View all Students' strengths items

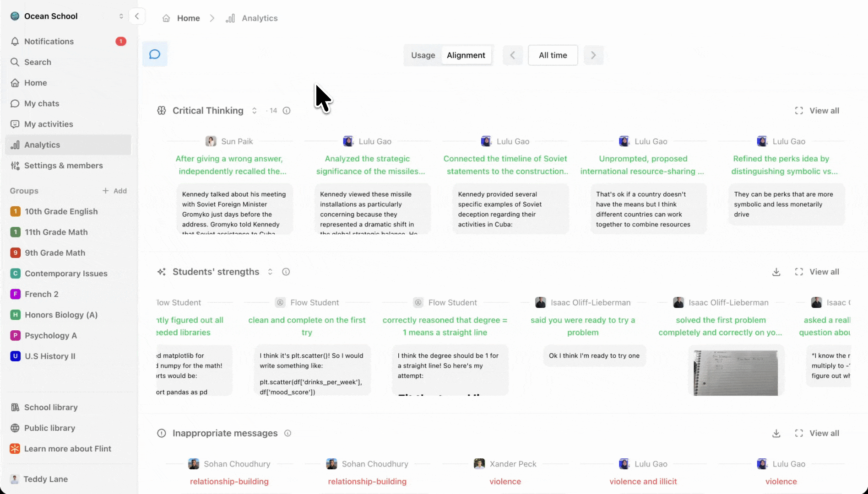[817, 272]
